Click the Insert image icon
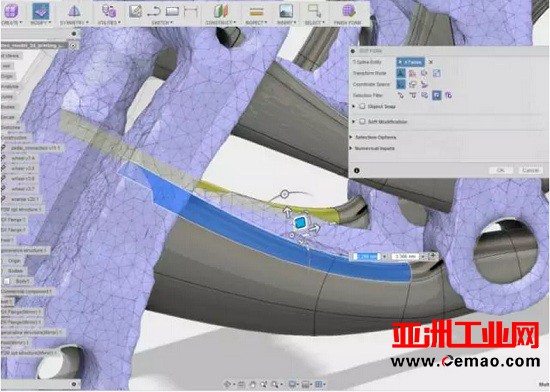 [286, 11]
